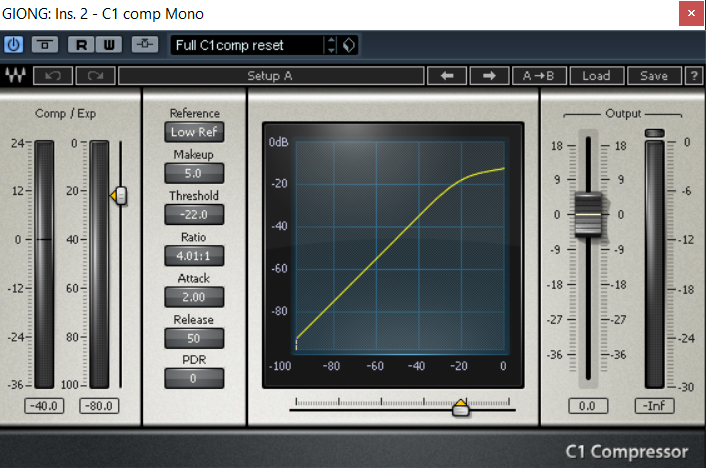
Task: Toggle the Low Ref reference button
Action: (194, 132)
